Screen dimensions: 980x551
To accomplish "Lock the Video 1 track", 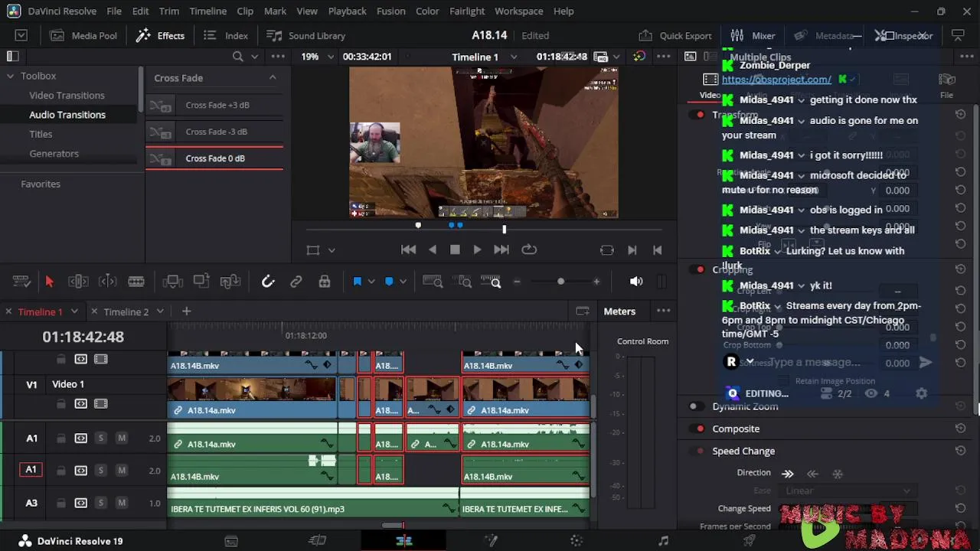I will coord(60,404).
